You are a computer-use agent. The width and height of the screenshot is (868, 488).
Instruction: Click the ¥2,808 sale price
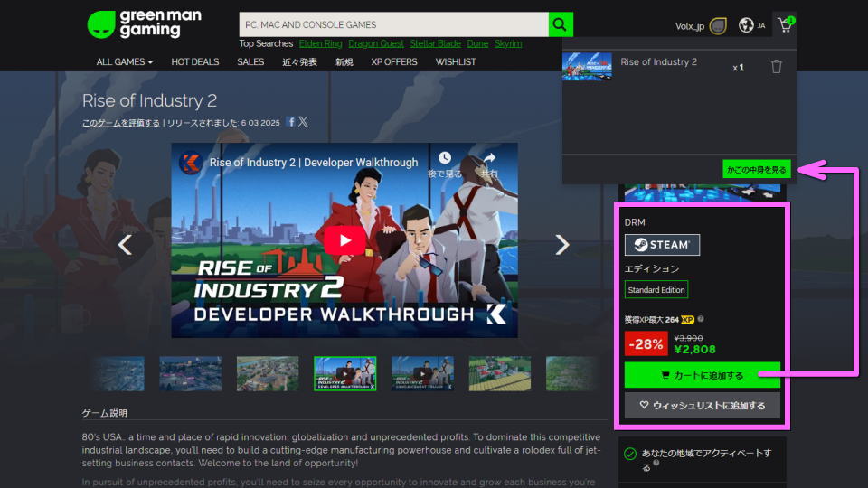coord(694,349)
